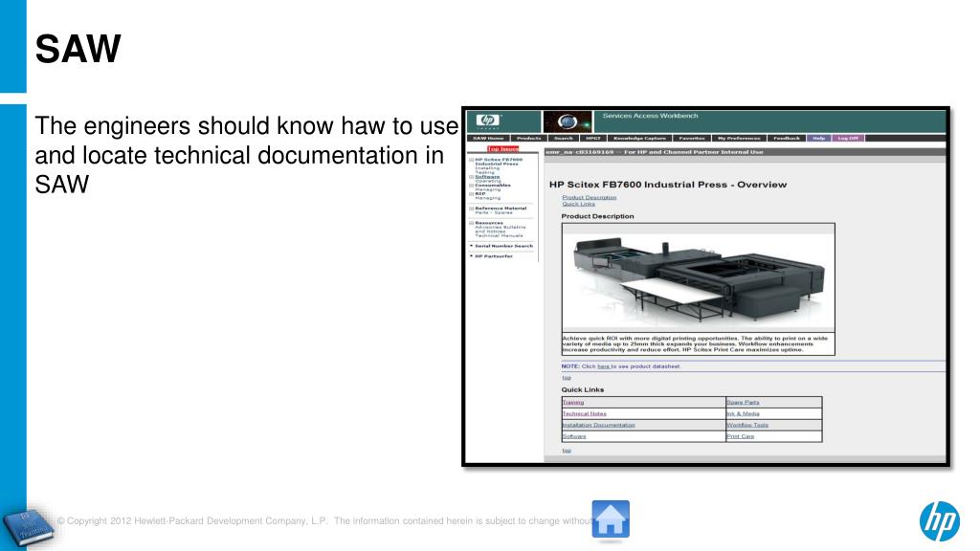Image resolution: width=980 pixels, height=551 pixels.
Task: Click the globe banner image in the SAW header
Action: pos(567,121)
